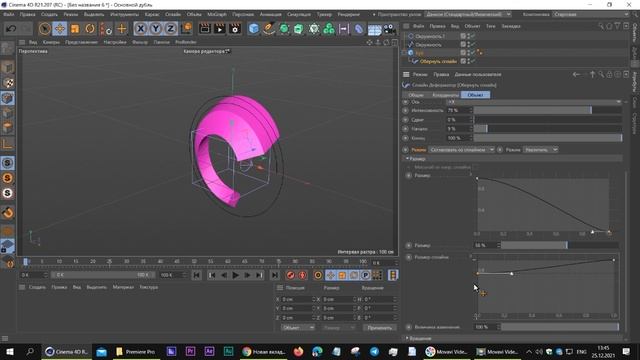Screen dimensions: 640x360
Task: Open the Увеличить mode dropdown
Action: (541, 150)
